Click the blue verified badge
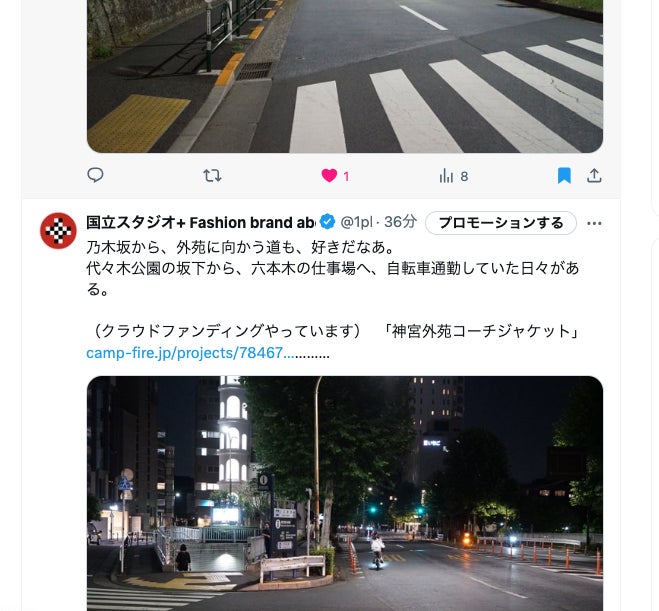Screen dimensions: 659x611 (x=327, y=222)
